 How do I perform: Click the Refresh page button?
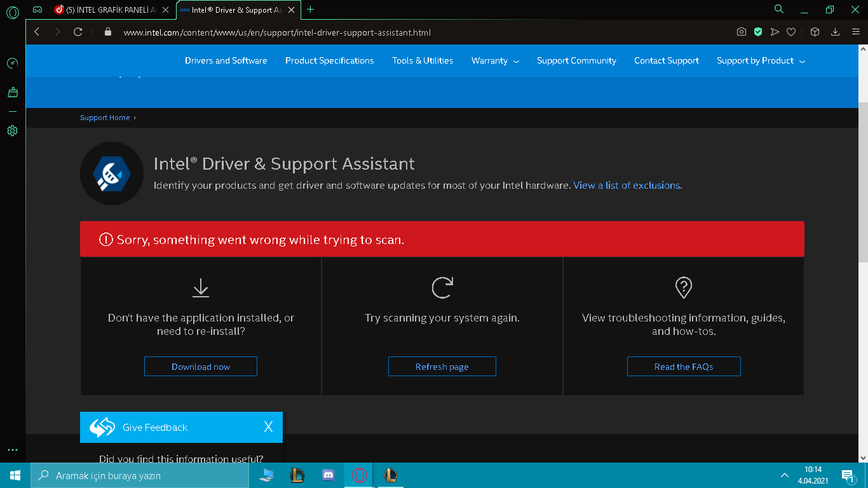click(442, 367)
